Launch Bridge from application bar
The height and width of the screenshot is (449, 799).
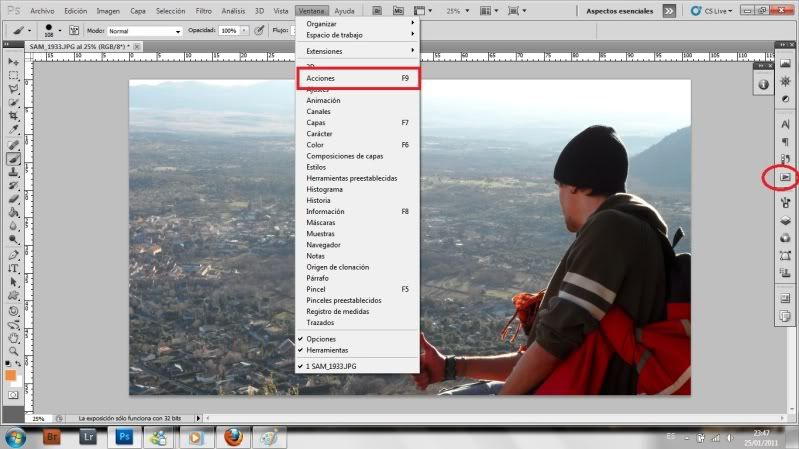pyautogui.click(x=377, y=11)
